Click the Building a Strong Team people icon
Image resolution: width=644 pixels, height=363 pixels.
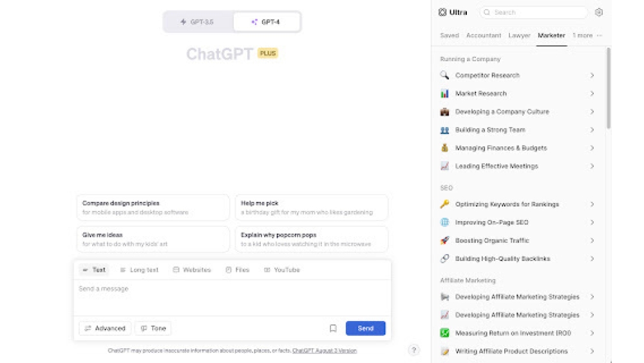click(444, 130)
